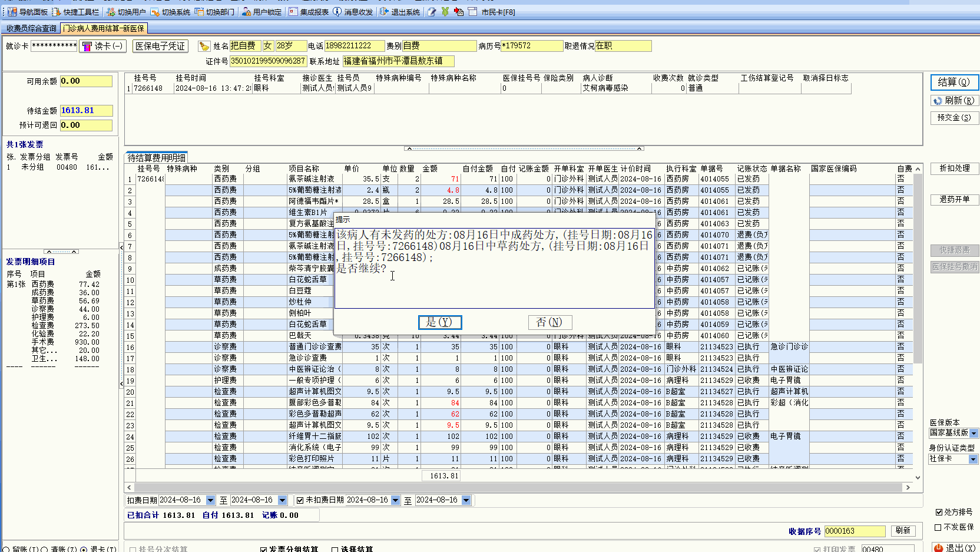The width and height of the screenshot is (980, 552).
Task: Select the 留账(I) radio button
Action: point(6,549)
